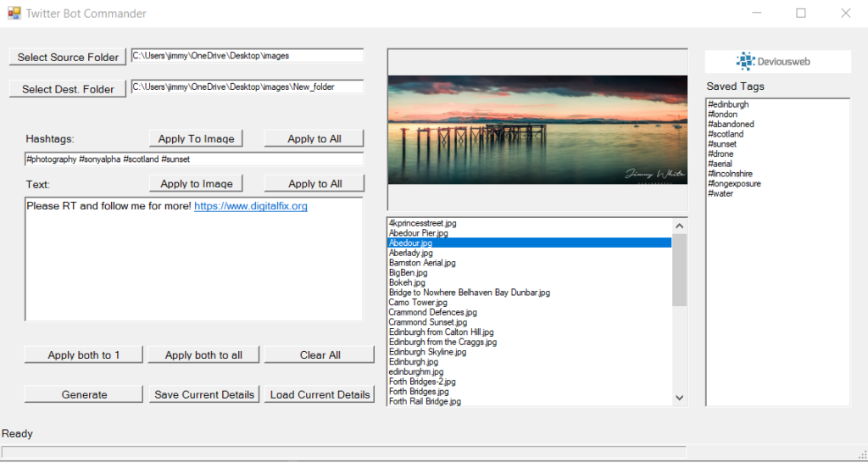Apply hashtags to image

[x=196, y=138]
